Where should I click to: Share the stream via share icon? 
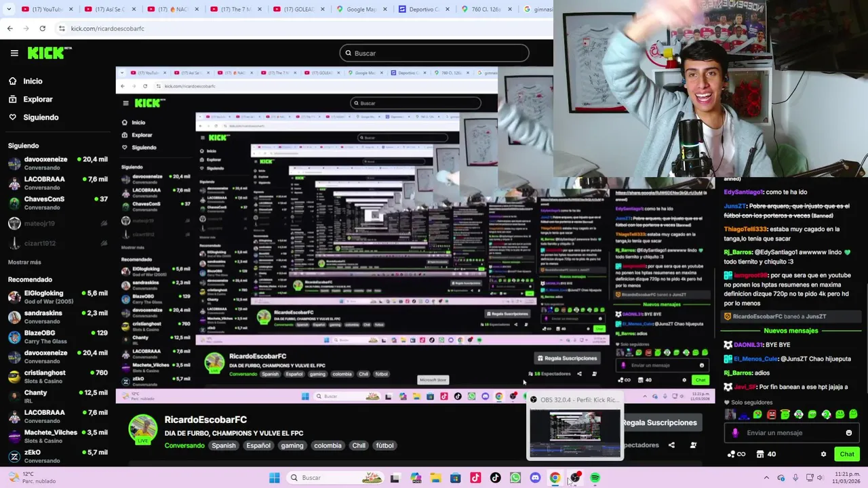671,445
